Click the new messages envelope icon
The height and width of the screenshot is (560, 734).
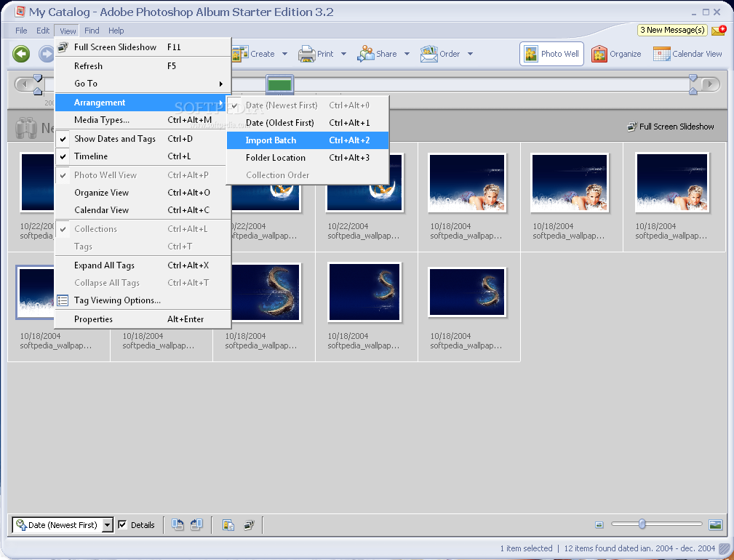coord(719,31)
